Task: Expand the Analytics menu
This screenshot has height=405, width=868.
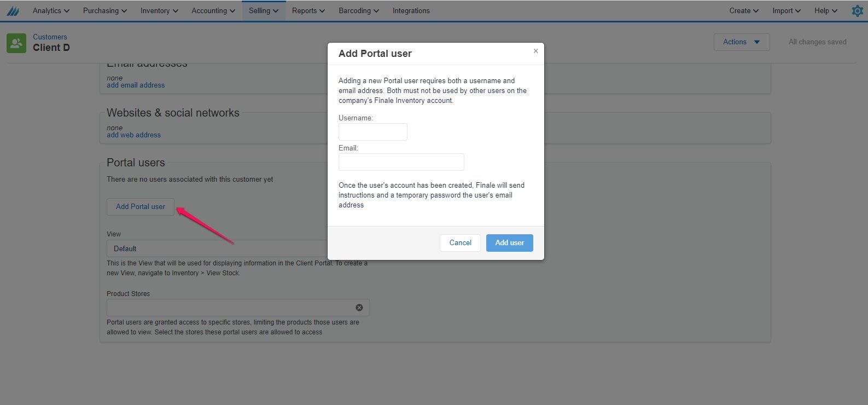Action: pos(51,11)
